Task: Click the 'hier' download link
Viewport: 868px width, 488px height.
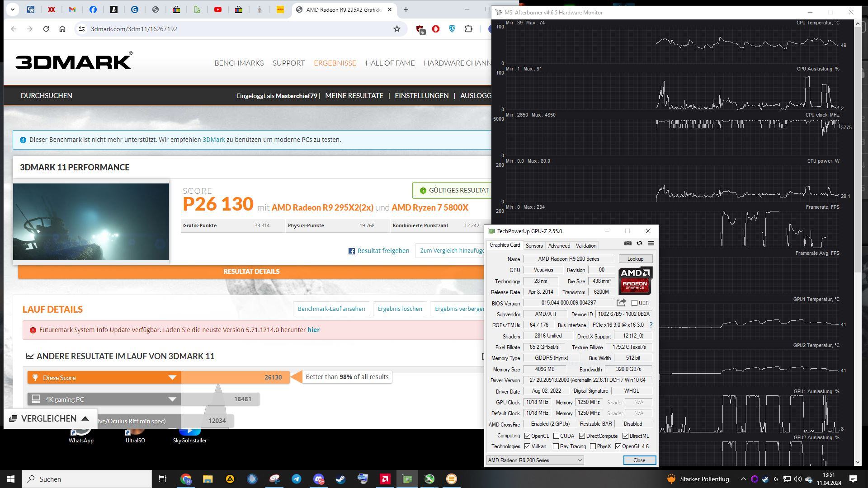Action: tap(313, 330)
